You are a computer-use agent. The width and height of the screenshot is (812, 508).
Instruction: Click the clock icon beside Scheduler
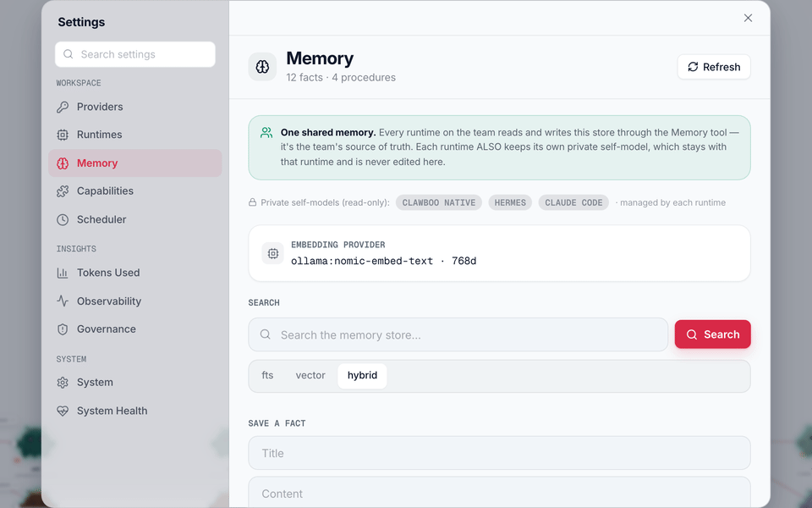63,220
